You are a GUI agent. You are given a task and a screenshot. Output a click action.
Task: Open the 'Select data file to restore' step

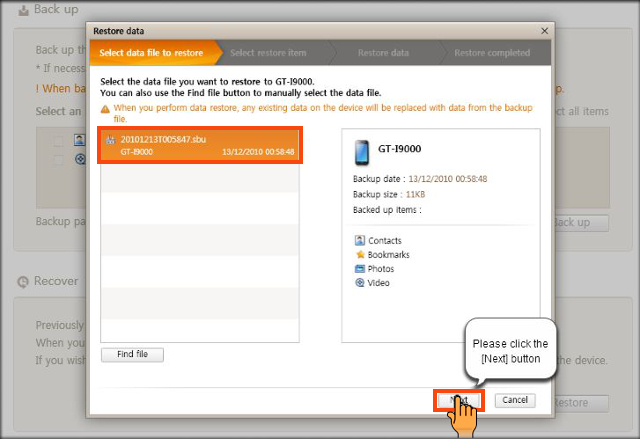[152, 52]
